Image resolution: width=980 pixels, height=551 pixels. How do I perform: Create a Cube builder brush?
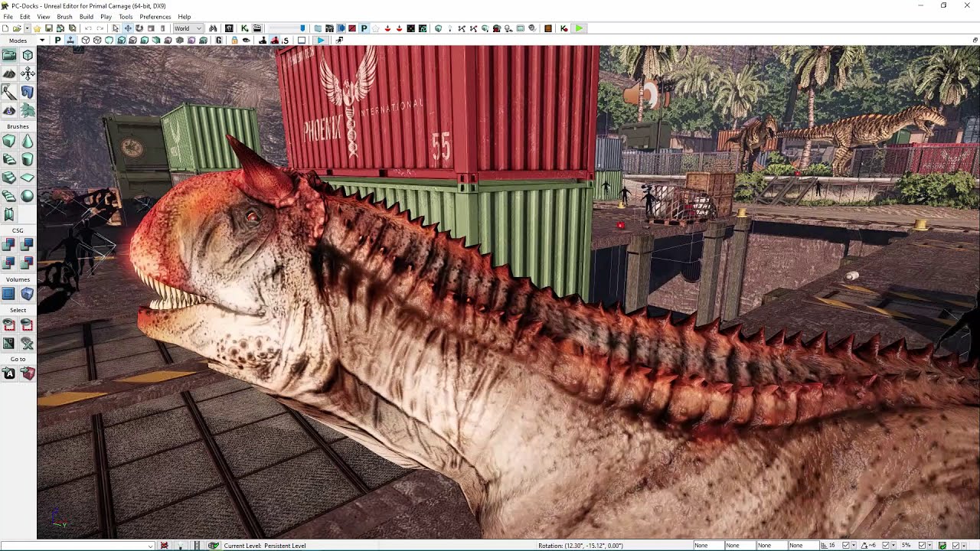click(x=9, y=141)
